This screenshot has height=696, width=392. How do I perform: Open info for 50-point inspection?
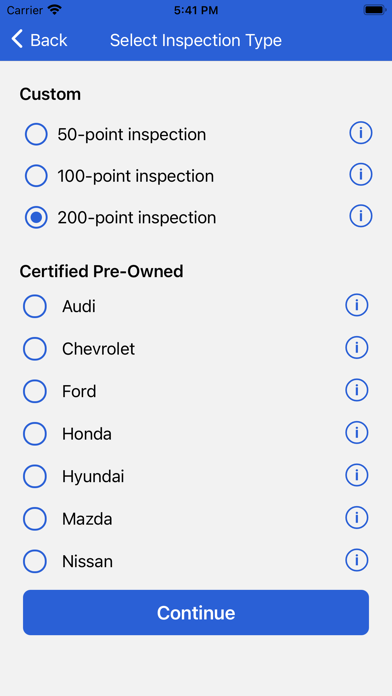[360, 133]
